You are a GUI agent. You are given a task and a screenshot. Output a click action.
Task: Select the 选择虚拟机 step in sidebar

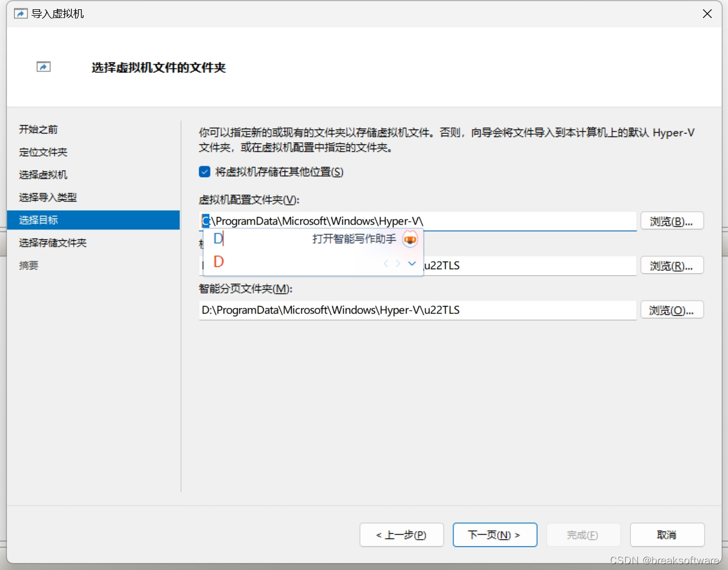pyautogui.click(x=43, y=175)
